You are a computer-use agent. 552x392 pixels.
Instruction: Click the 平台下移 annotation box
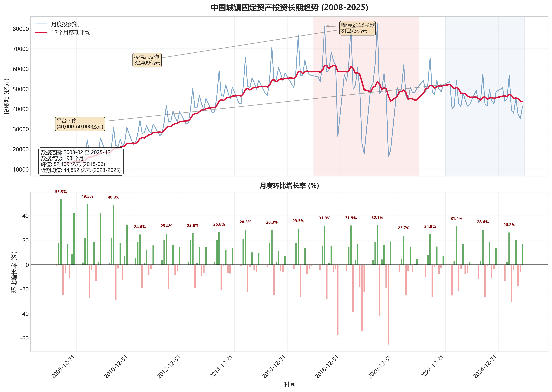click(x=80, y=124)
